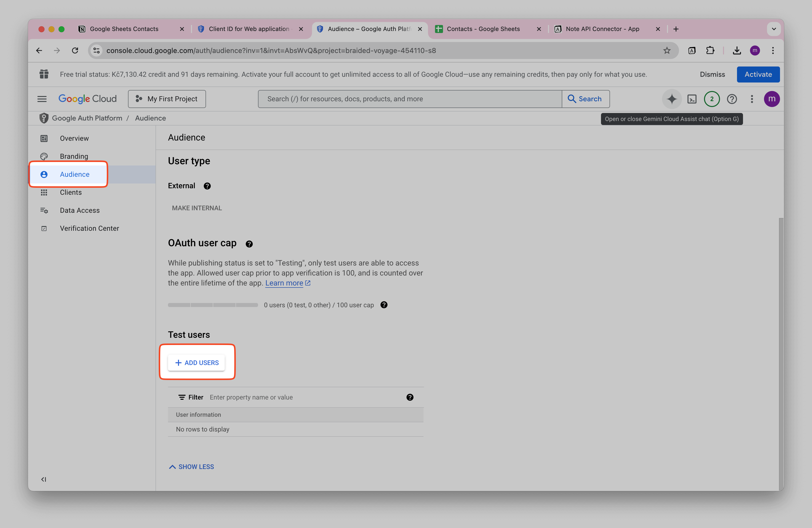Click the test users count help icon
This screenshot has width=812, height=528.
[383, 305]
